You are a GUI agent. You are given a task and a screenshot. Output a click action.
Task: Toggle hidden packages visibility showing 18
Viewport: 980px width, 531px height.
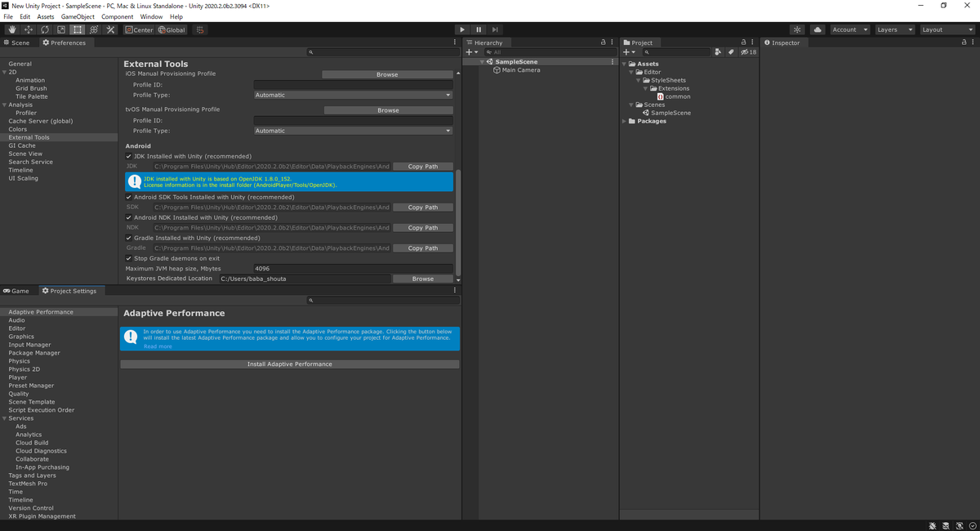click(748, 52)
